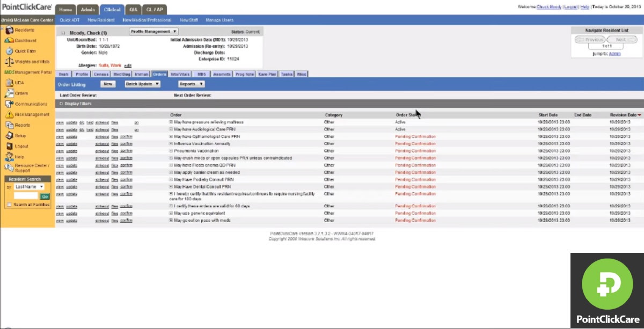
Task: Select the Care Plan resident tab
Action: (x=267, y=74)
